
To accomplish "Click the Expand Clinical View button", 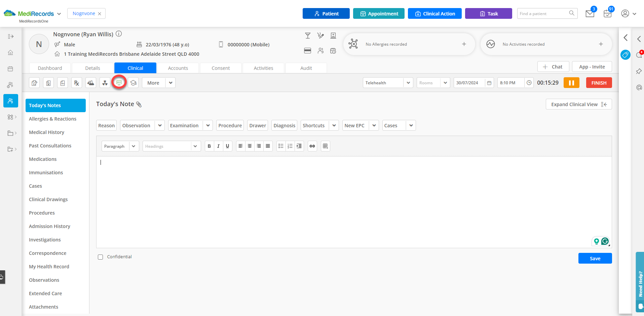I will (578, 104).
